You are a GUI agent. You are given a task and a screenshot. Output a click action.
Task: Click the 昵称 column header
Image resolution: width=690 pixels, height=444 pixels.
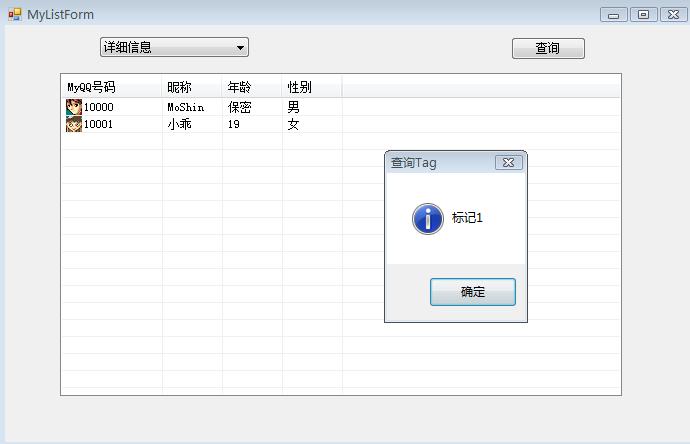[x=192, y=87]
